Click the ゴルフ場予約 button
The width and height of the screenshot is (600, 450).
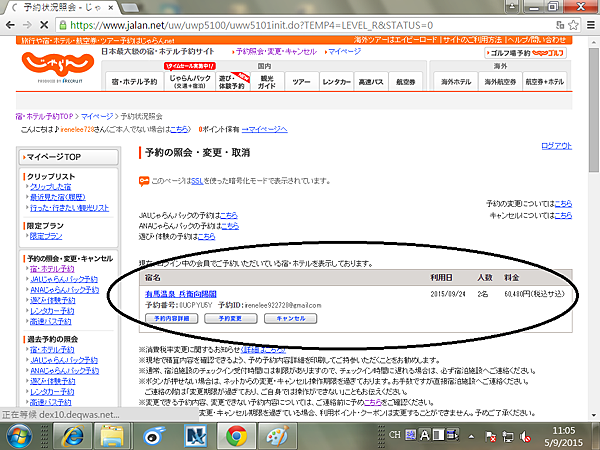(x=525, y=53)
